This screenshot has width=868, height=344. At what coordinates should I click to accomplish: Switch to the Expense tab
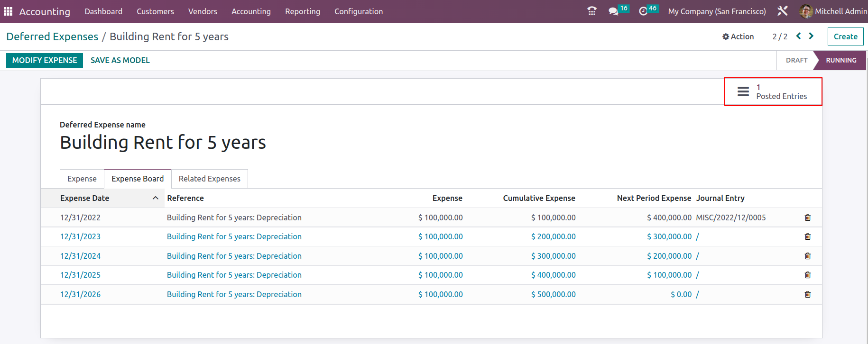coord(82,179)
